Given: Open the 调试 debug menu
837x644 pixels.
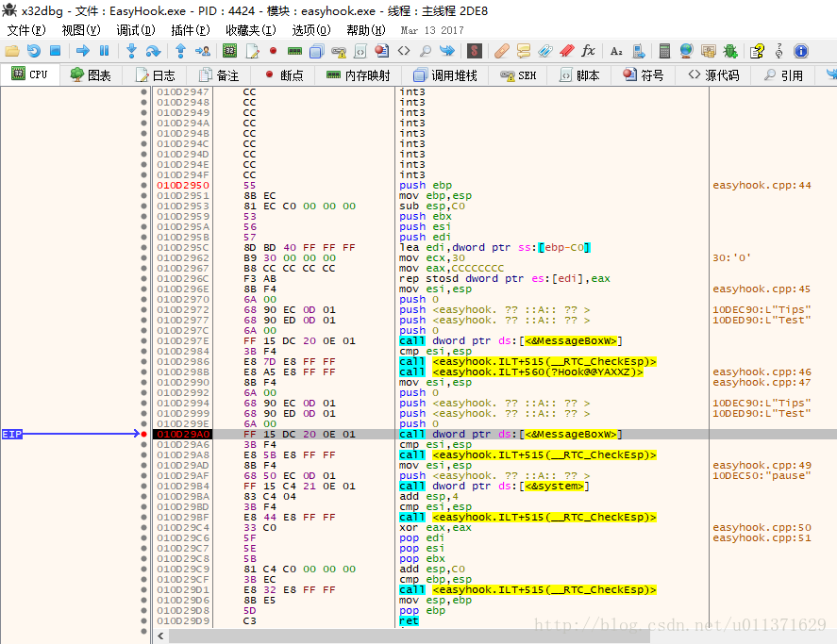Looking at the screenshot, I should coord(137,31).
